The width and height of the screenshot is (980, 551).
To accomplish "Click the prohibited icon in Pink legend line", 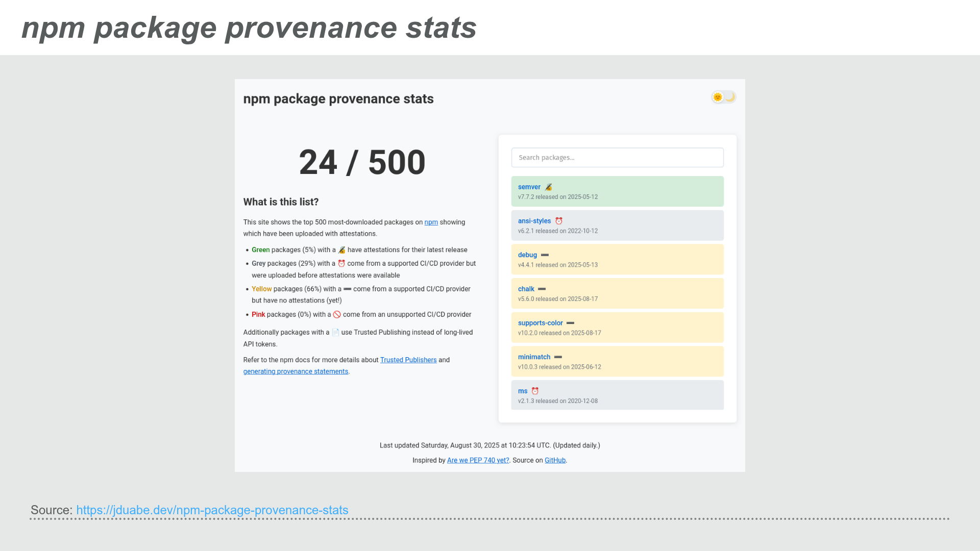I will point(337,315).
